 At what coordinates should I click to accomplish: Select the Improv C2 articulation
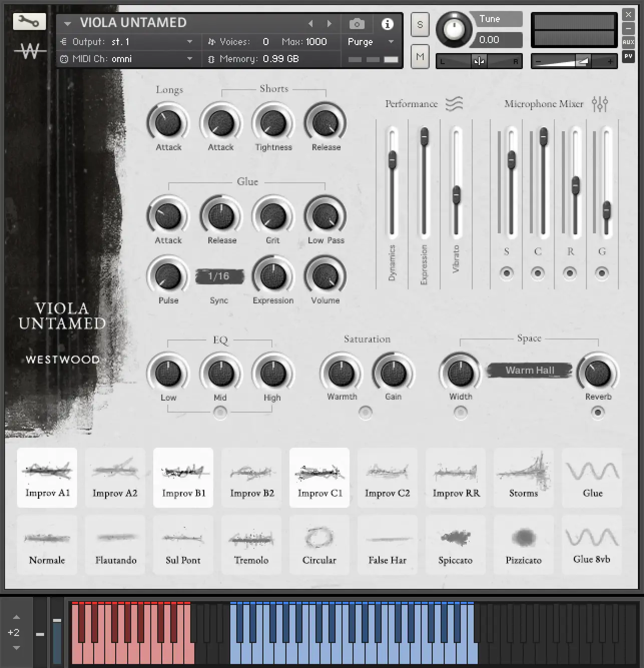(388, 478)
